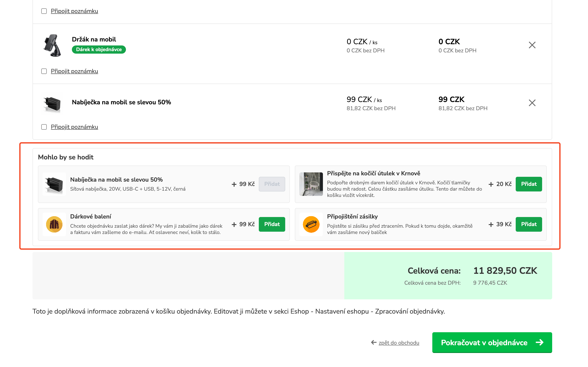Click the Dárek k objednávce badge

(99, 49)
